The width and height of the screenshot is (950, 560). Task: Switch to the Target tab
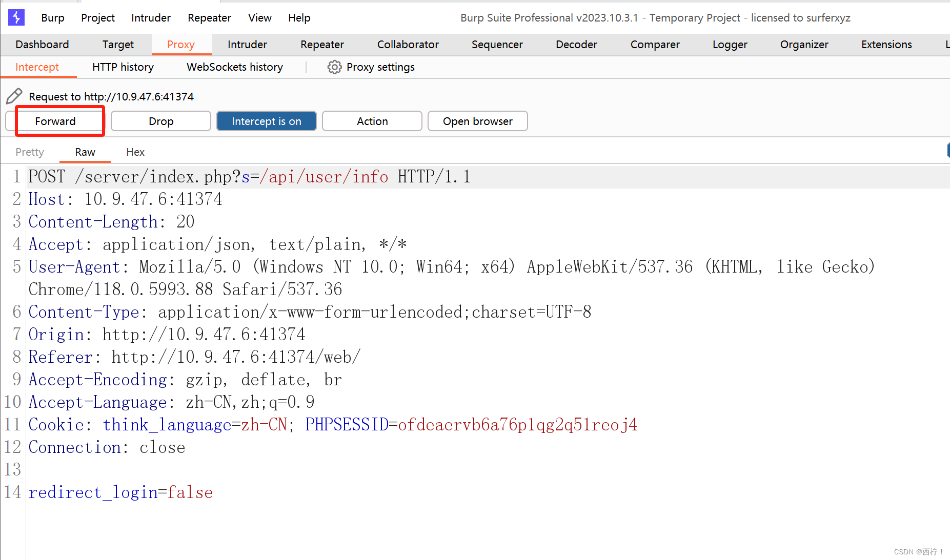(118, 45)
